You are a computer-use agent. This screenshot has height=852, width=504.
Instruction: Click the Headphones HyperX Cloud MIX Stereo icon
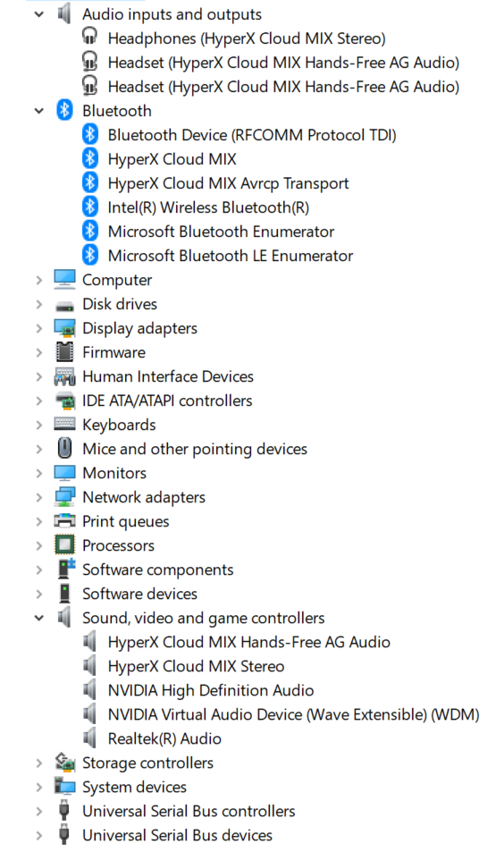point(89,38)
